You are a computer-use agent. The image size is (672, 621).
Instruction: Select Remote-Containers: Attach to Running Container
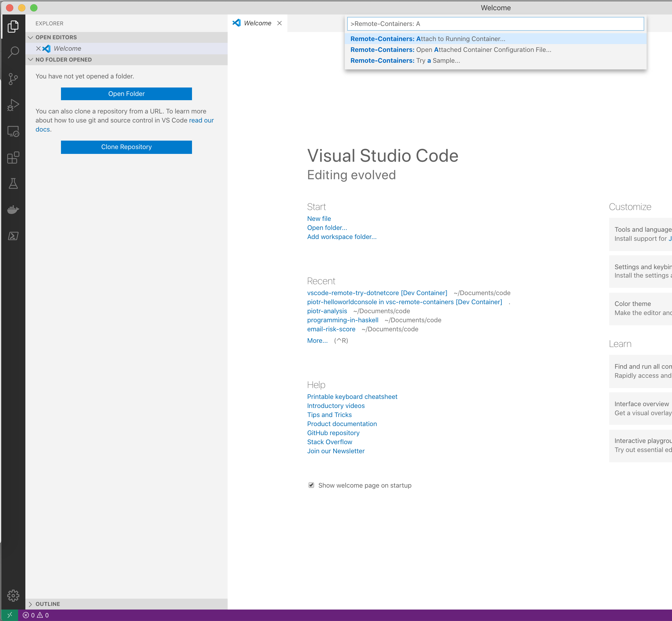click(x=428, y=39)
